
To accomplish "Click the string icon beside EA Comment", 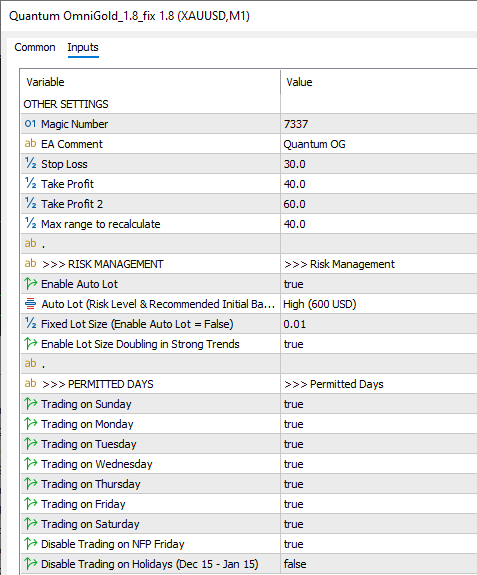I will click(x=30, y=143).
